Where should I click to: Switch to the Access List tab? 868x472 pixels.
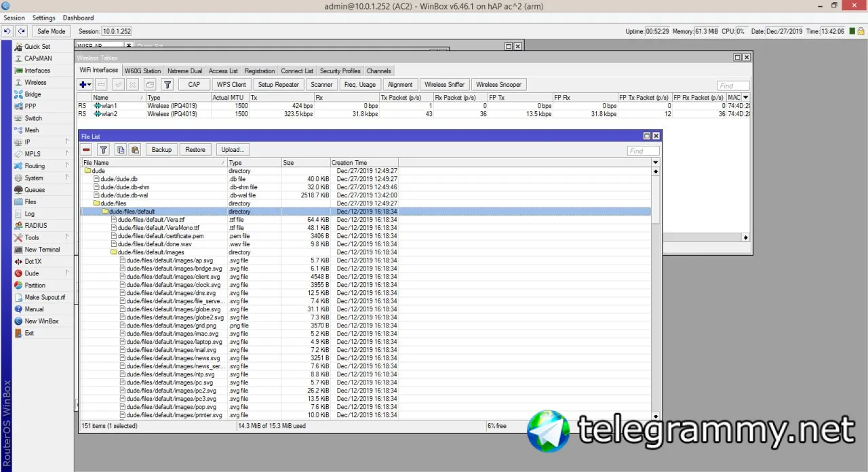coord(223,71)
